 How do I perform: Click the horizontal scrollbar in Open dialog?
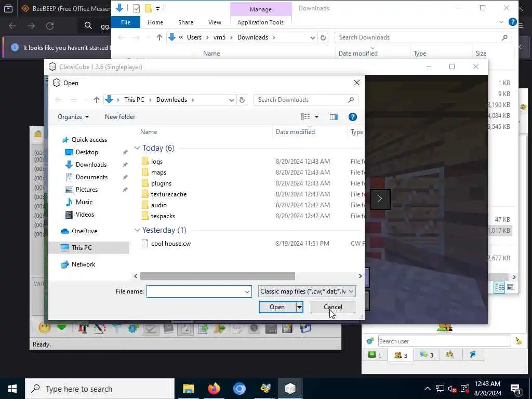point(218,276)
